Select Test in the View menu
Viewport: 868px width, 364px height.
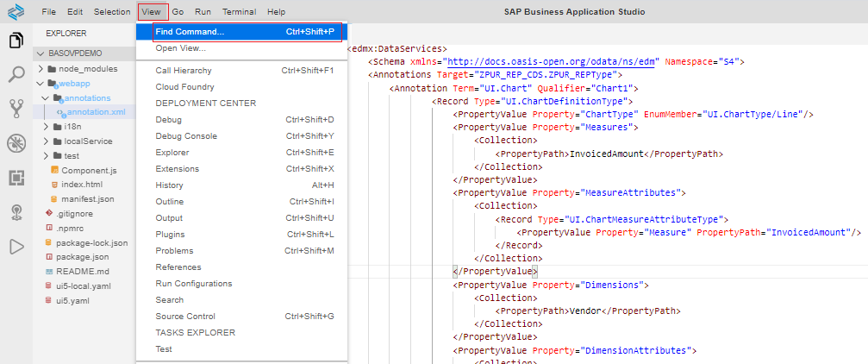click(x=241, y=349)
